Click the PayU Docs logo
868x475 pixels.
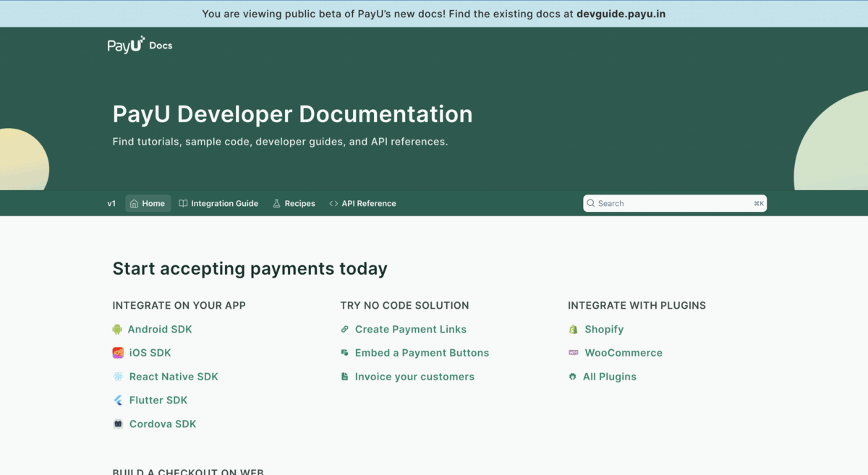(140, 45)
